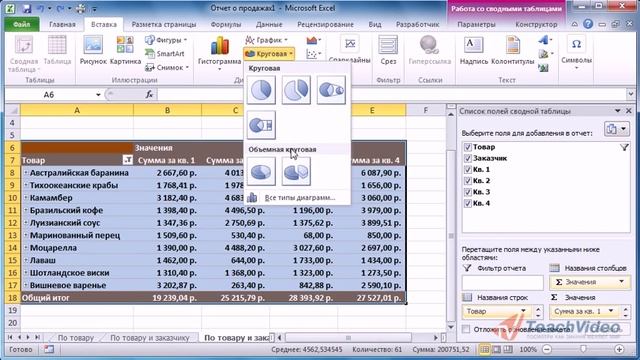
Task: Open the Файл tab
Action: (x=22, y=24)
